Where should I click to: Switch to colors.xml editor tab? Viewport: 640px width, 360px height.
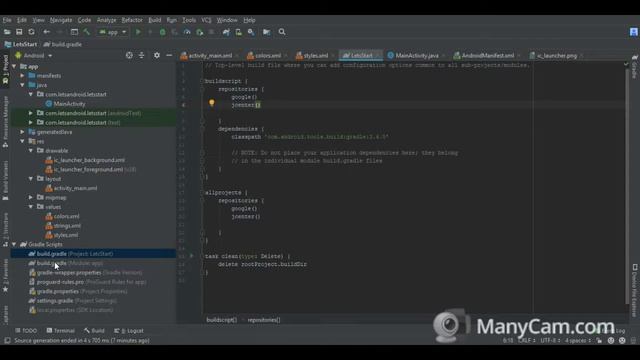(x=268, y=56)
